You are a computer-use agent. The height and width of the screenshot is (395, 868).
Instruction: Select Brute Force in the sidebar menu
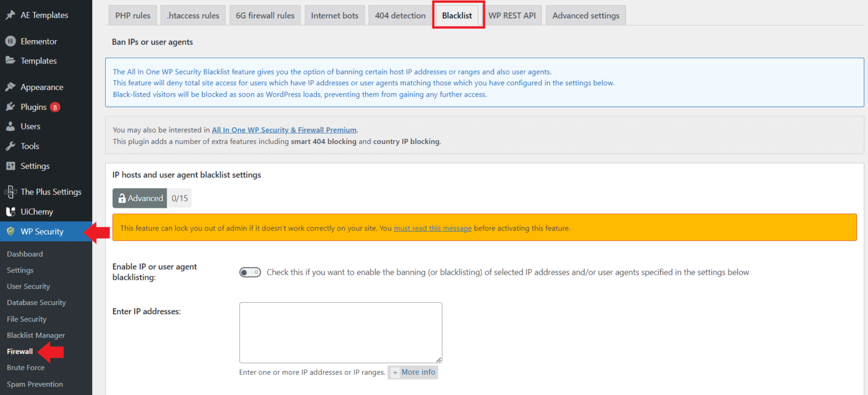25,367
